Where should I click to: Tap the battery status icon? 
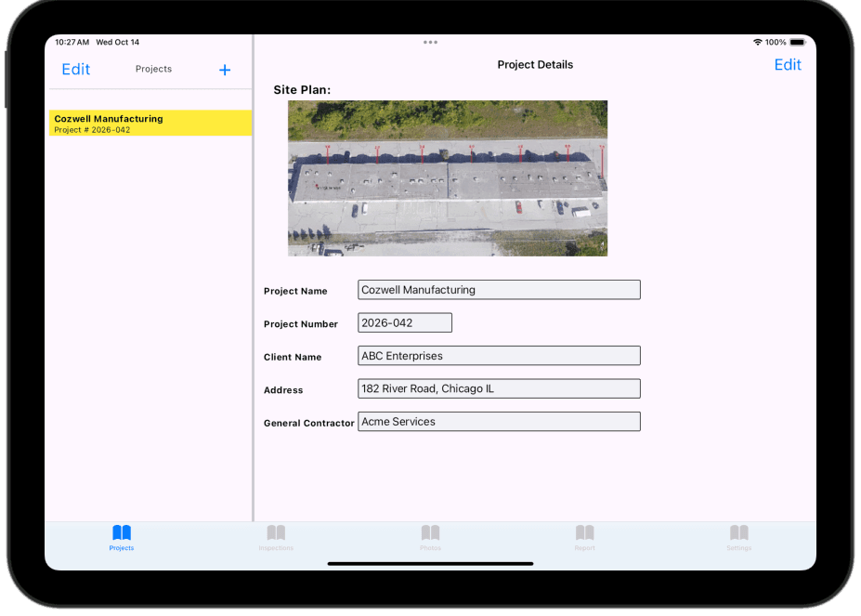pyautogui.click(x=798, y=43)
